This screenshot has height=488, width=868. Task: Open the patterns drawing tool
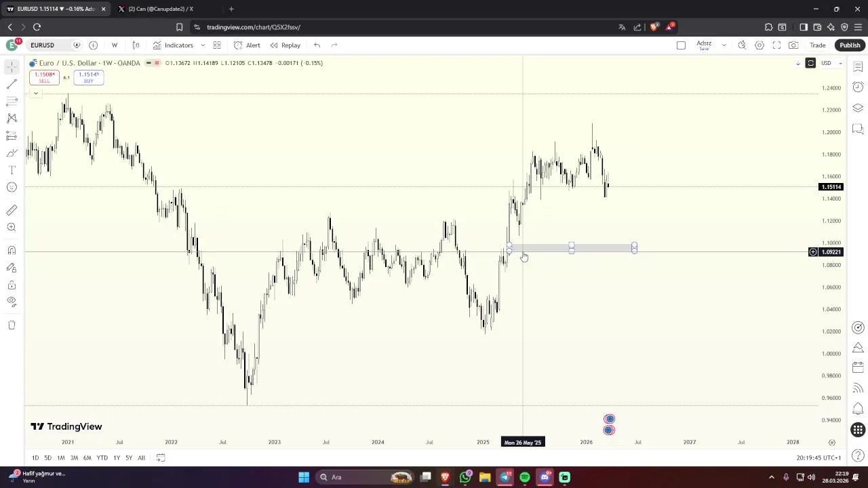12,118
